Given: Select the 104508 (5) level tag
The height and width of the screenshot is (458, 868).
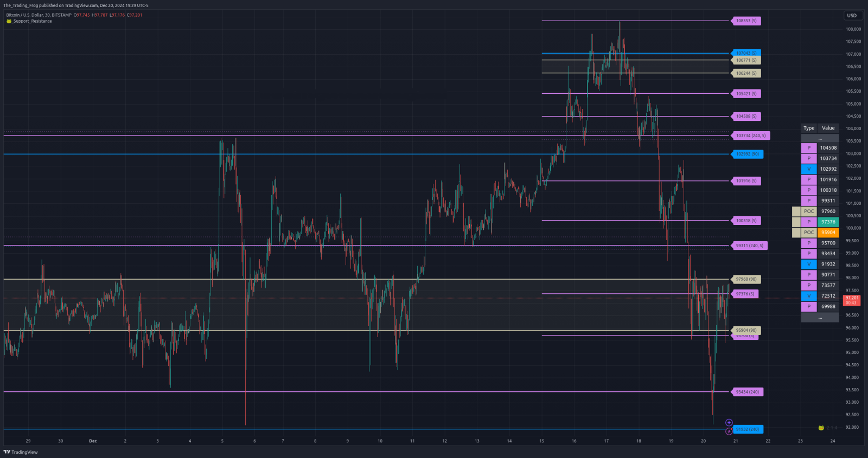Looking at the screenshot, I should point(746,116).
